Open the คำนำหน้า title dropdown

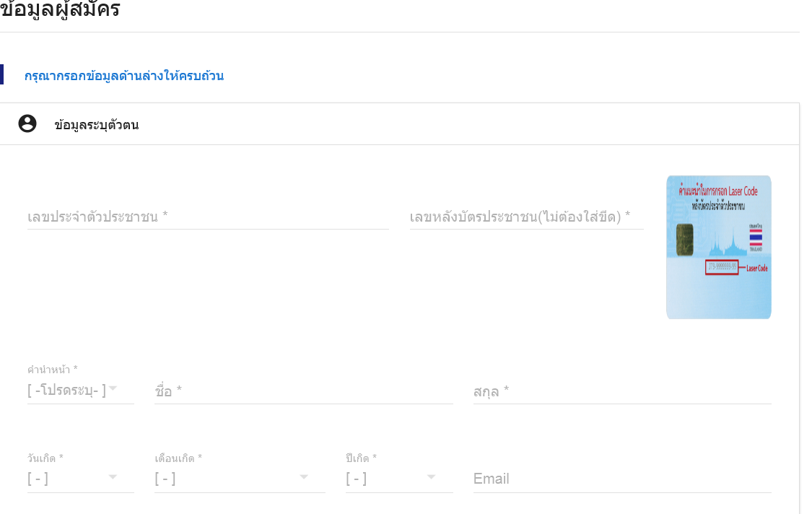(81, 390)
